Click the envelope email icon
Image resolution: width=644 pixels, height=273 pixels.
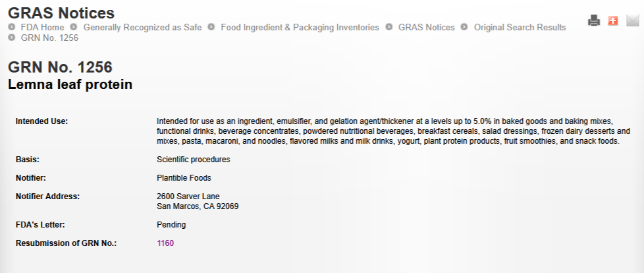pos(633,20)
